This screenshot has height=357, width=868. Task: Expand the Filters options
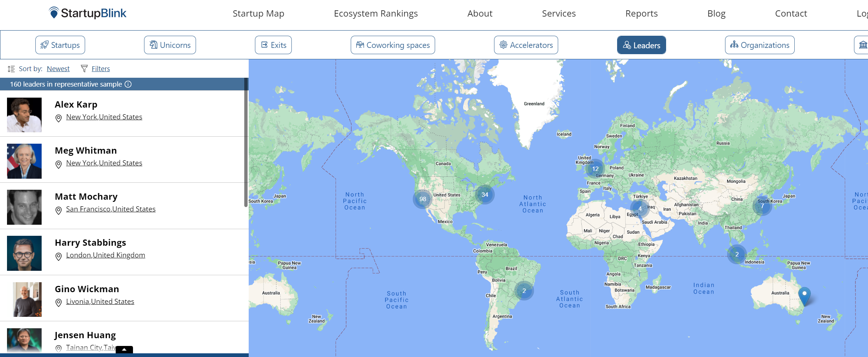pyautogui.click(x=101, y=69)
